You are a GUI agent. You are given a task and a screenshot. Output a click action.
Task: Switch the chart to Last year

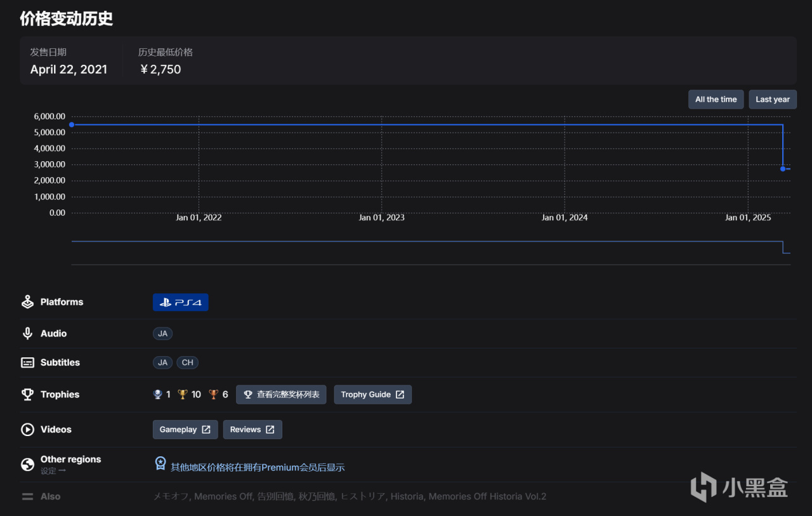click(x=773, y=100)
